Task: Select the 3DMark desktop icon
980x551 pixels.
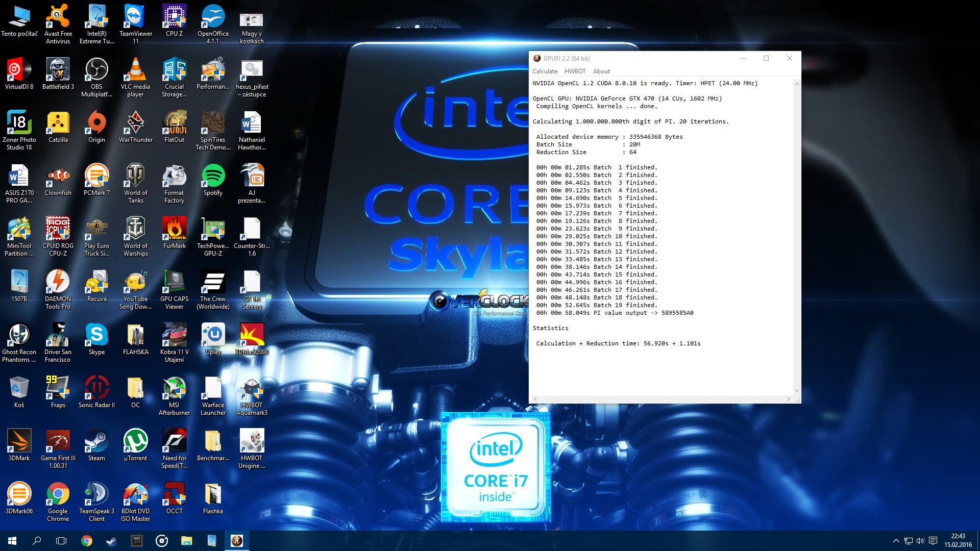Action: coord(19,446)
